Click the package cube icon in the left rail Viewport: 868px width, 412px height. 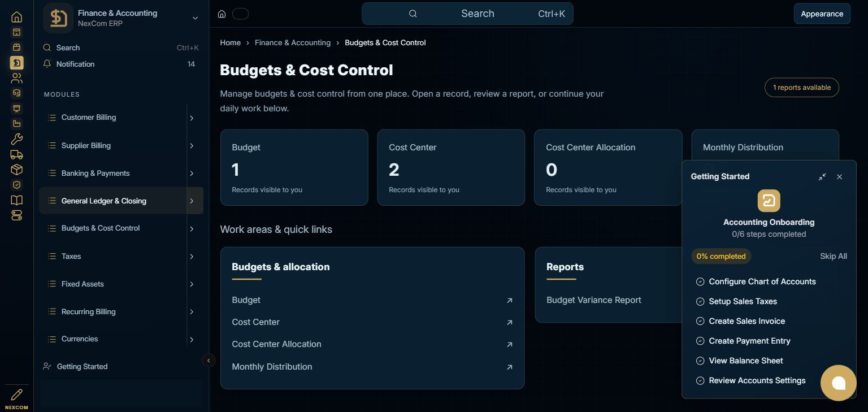(x=16, y=170)
